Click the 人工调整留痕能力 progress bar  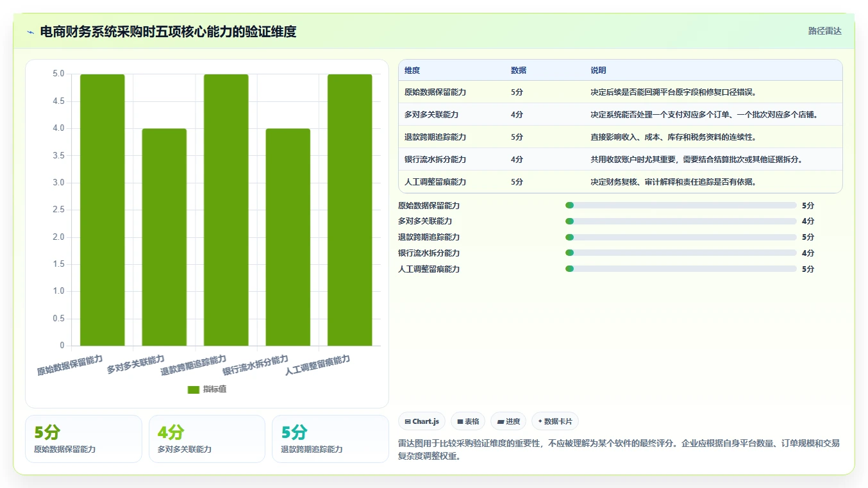(681, 269)
